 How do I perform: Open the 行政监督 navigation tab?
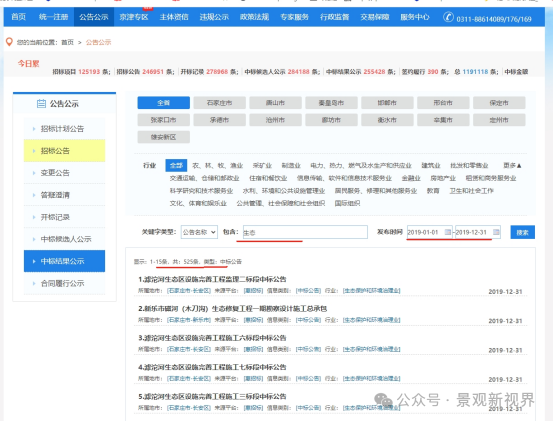(334, 17)
